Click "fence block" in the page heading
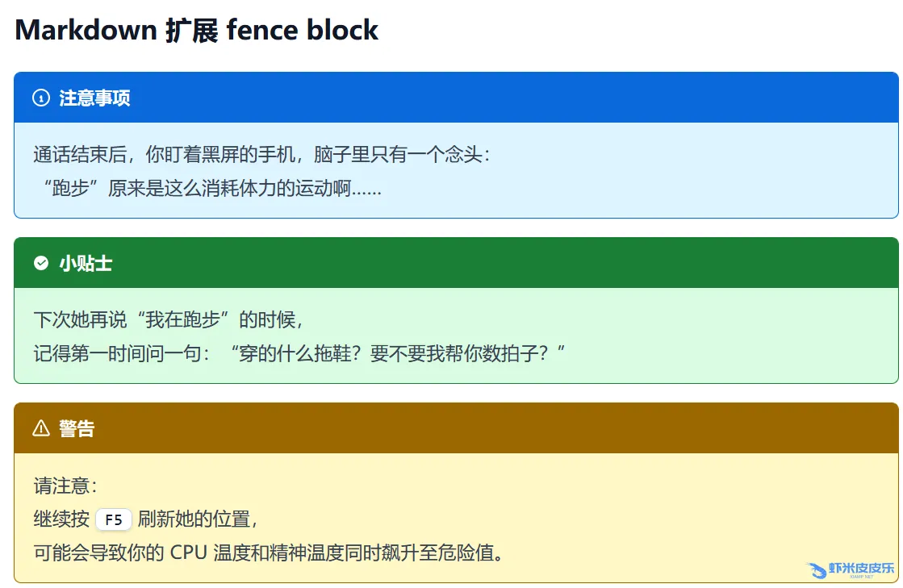Screen dimensions: 903x588 coord(303,31)
